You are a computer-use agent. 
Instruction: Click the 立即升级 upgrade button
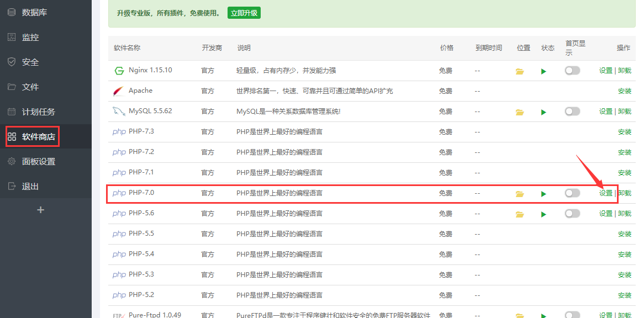pyautogui.click(x=244, y=13)
